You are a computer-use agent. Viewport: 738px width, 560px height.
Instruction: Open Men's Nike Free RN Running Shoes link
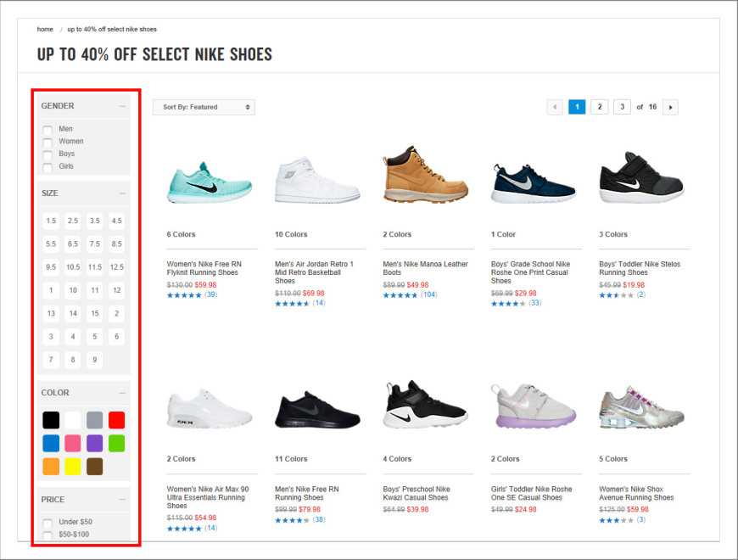pyautogui.click(x=307, y=493)
